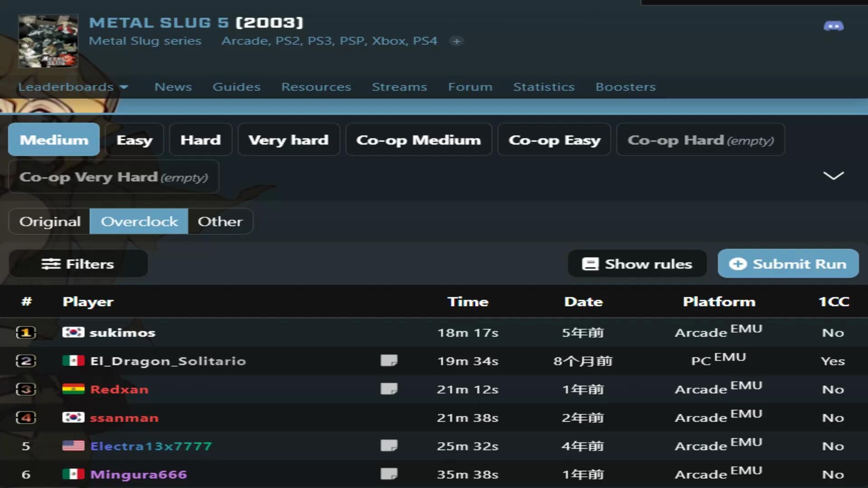868x488 pixels.
Task: Select the Medium category tab
Action: coord(54,140)
